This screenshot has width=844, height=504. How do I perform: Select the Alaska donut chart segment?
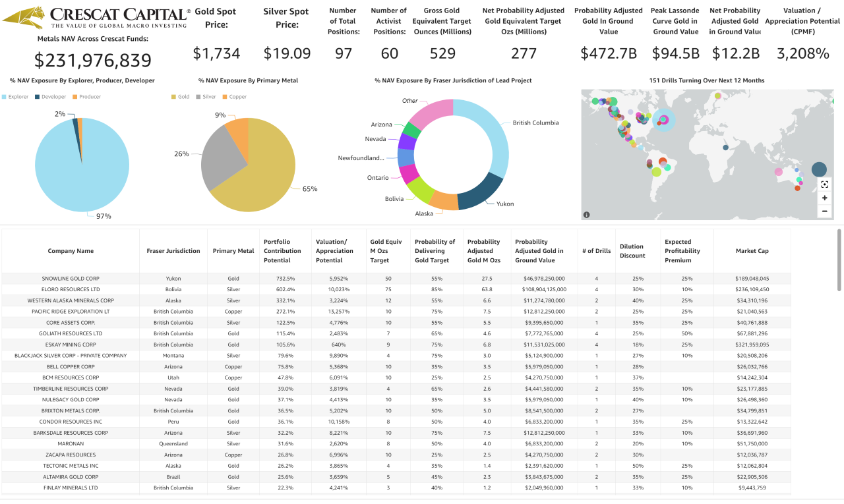444,200
